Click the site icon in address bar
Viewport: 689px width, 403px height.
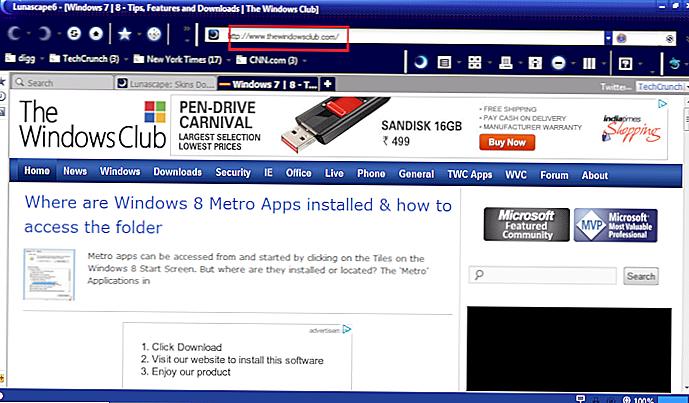pos(214,34)
